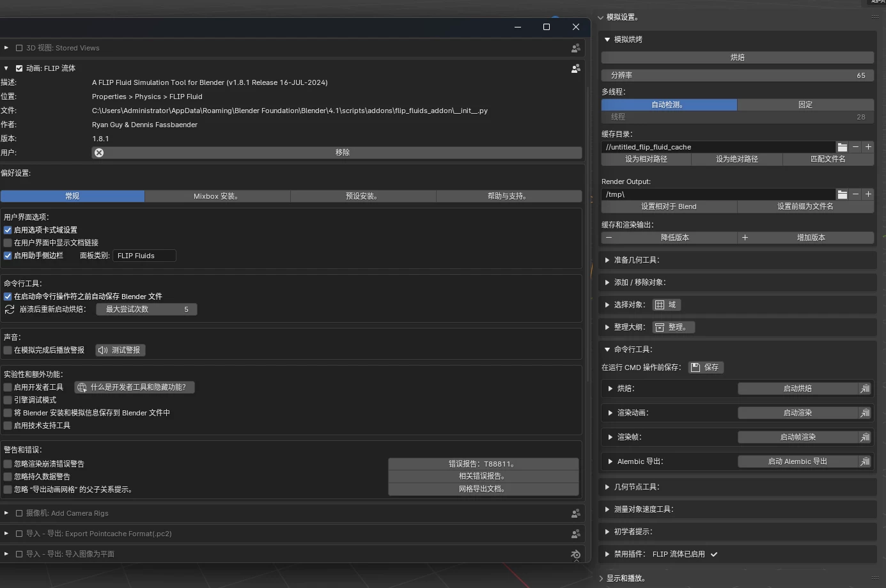Image resolution: width=886 pixels, height=588 pixels.
Task: Disable the 动画: FLIP 流体 add-on checkbox
Action: click(19, 68)
